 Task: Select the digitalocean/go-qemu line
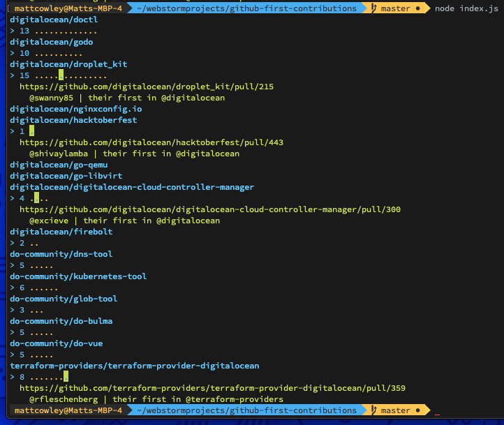[x=59, y=165]
